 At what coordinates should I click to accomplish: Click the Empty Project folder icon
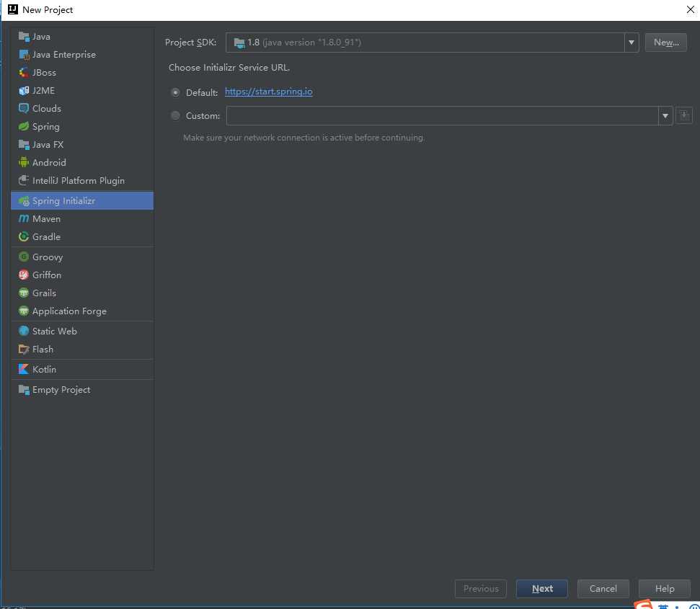click(24, 389)
